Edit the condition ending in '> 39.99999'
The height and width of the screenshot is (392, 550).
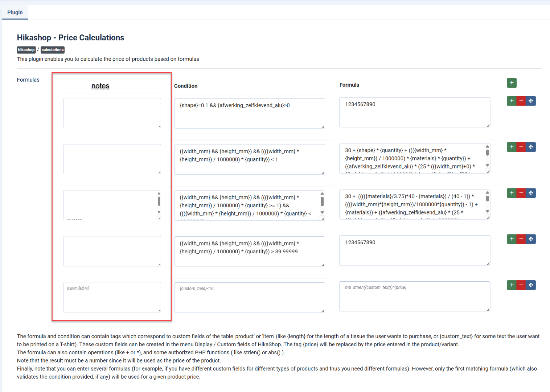250,252
